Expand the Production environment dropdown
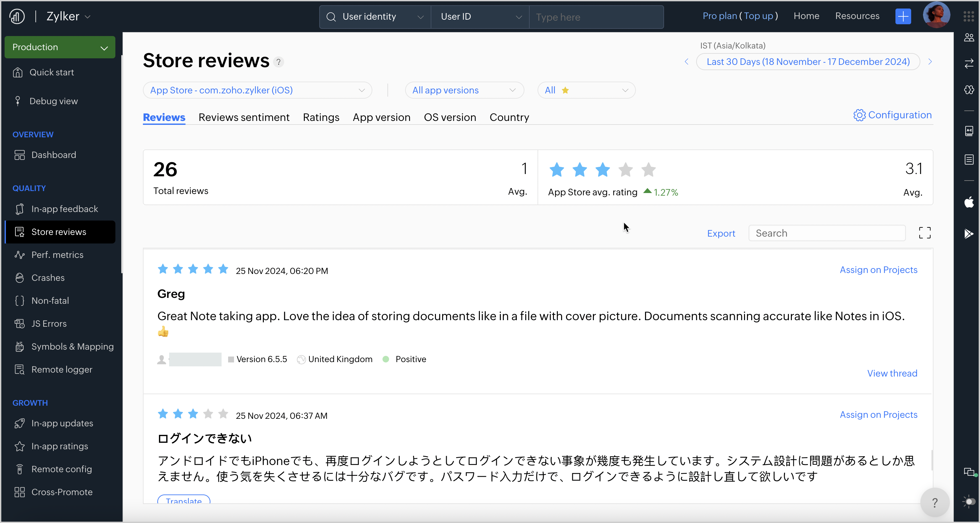This screenshot has height=523, width=980. click(x=60, y=47)
